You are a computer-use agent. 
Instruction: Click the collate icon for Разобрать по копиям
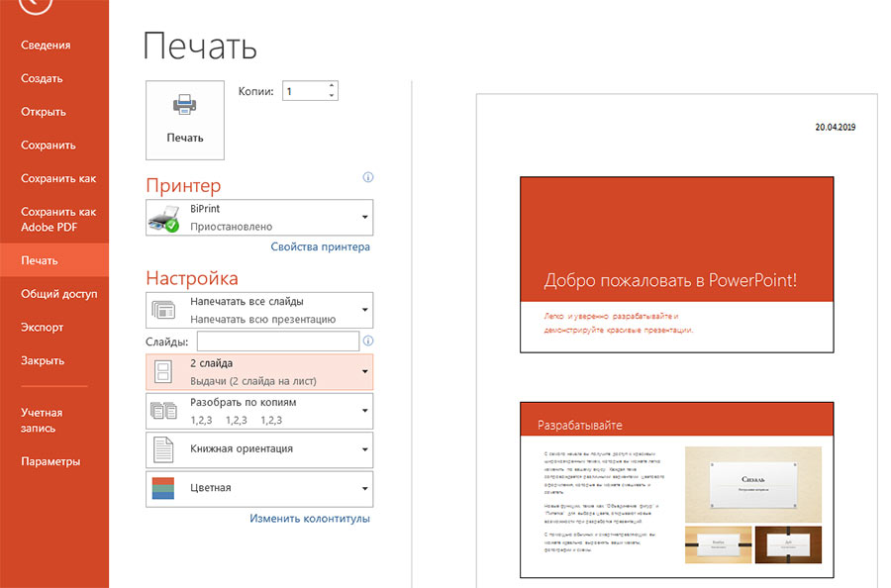162,411
